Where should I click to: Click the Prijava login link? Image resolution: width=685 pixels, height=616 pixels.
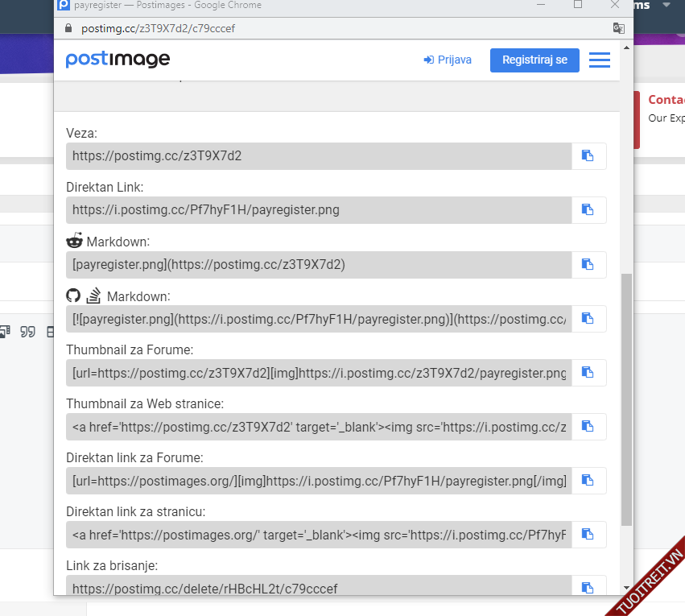448,60
